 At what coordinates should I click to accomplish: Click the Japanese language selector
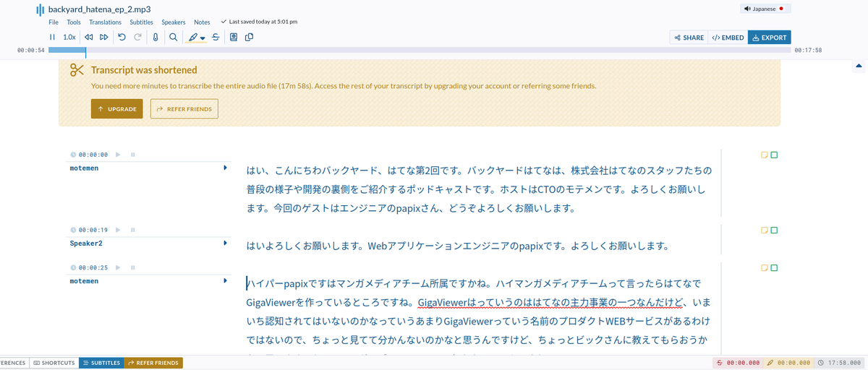[766, 9]
